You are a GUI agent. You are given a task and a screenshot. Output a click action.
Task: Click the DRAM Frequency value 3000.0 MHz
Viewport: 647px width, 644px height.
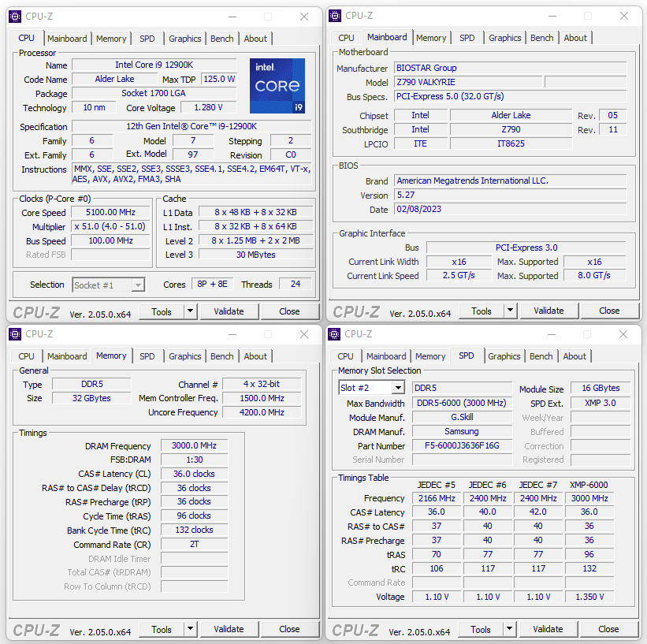click(195, 445)
